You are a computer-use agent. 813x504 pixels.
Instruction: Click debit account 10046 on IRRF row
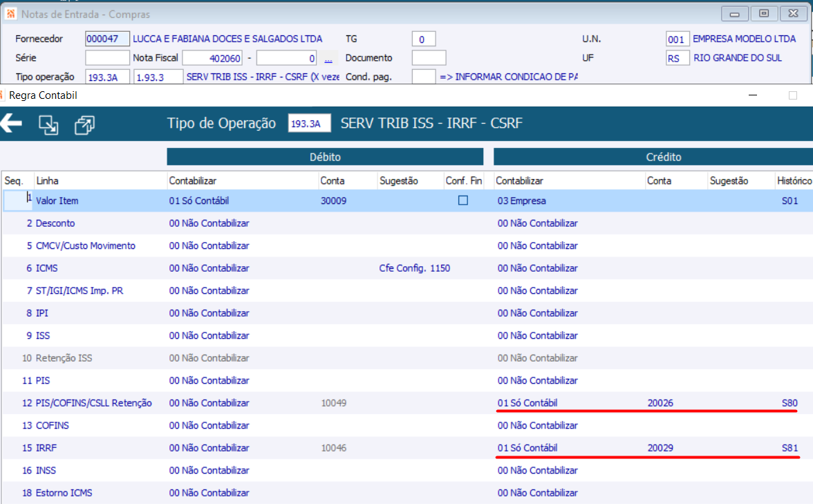333,447
